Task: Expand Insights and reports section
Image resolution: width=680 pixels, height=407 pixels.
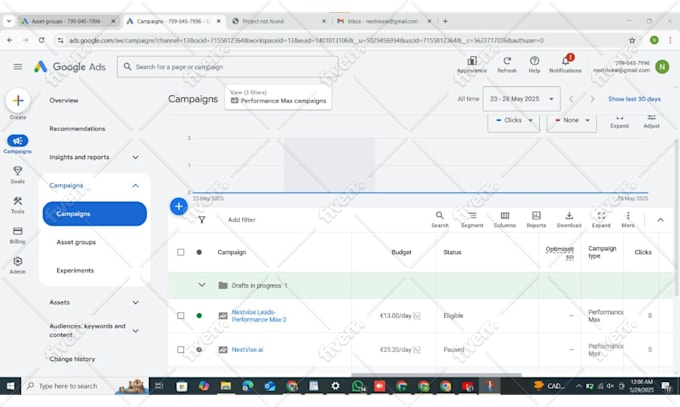Action: [135, 157]
